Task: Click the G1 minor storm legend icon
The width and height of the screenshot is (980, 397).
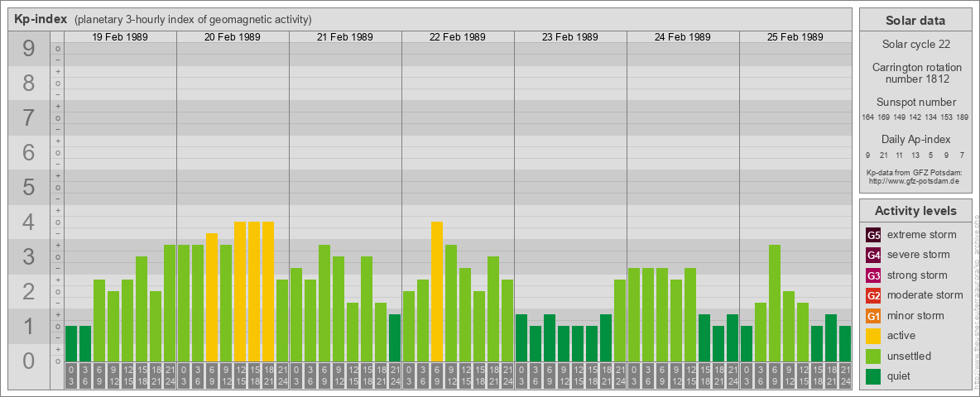Action: pos(873,316)
